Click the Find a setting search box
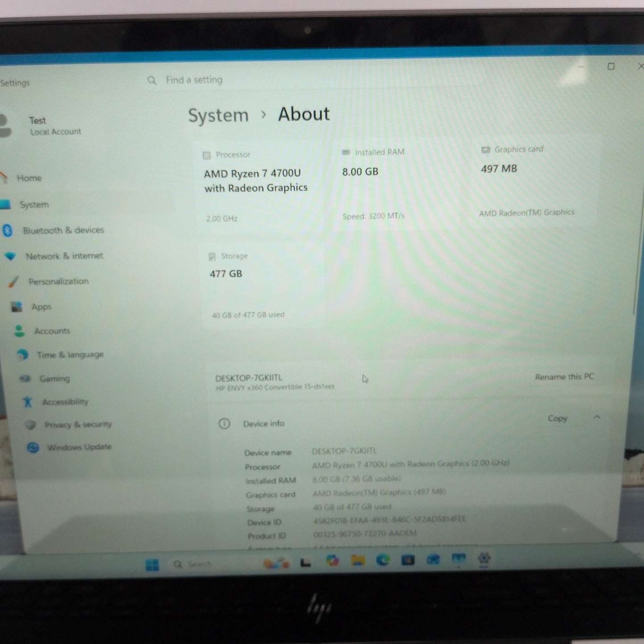Screen dimensions: 644x644 312,80
